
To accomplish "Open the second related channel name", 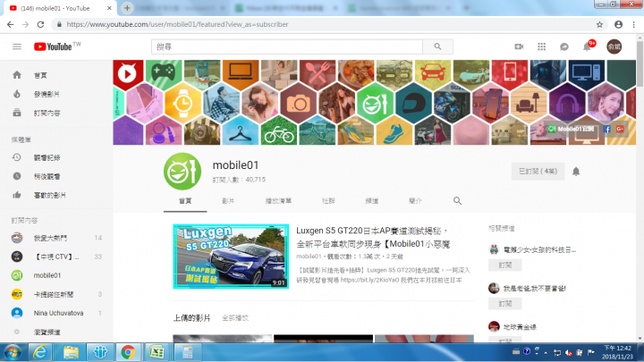I will pyautogui.click(x=534, y=289).
